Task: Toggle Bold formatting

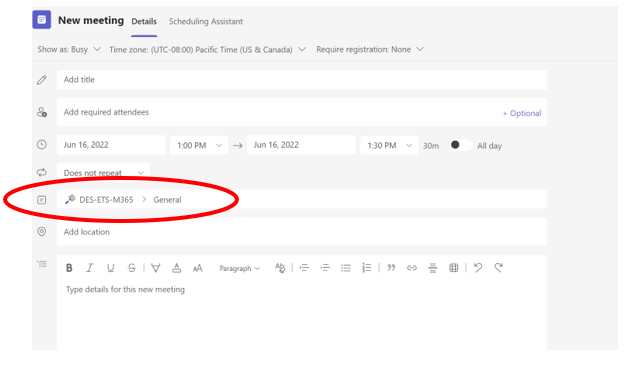Action: [69, 268]
